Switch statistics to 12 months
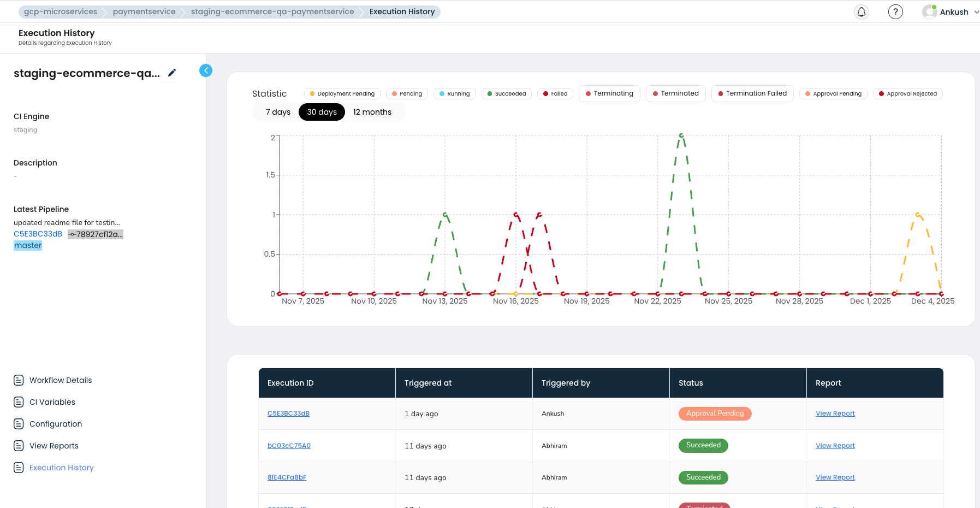This screenshot has height=508, width=980. (x=372, y=112)
